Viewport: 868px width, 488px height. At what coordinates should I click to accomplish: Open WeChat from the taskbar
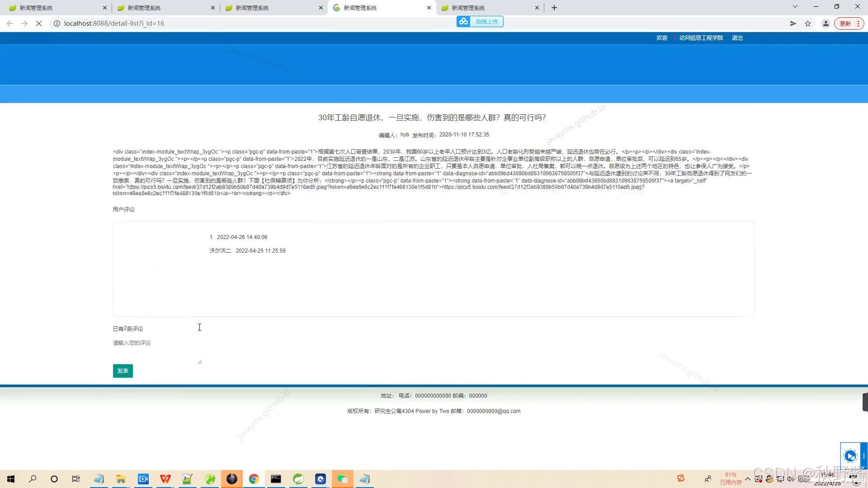(342, 479)
